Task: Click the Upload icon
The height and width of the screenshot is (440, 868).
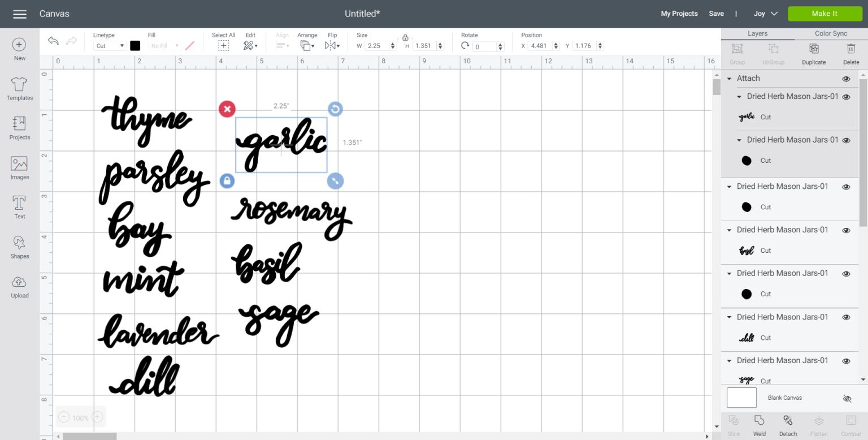Action: click(19, 287)
